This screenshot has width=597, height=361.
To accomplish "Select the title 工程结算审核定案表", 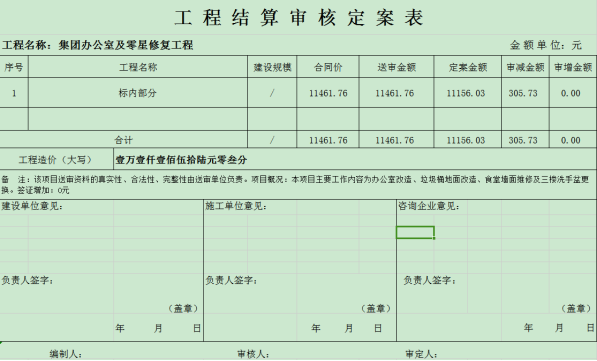I will 299,18.
